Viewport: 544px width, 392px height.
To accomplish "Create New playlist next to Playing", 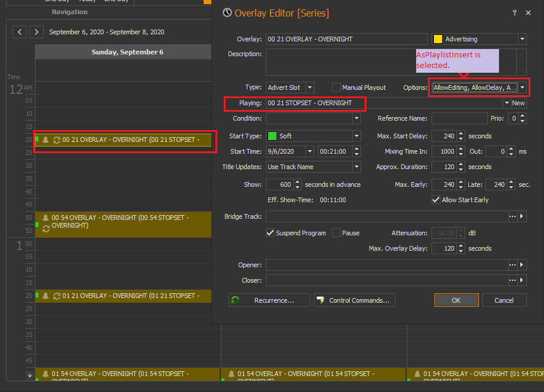I will tap(519, 103).
